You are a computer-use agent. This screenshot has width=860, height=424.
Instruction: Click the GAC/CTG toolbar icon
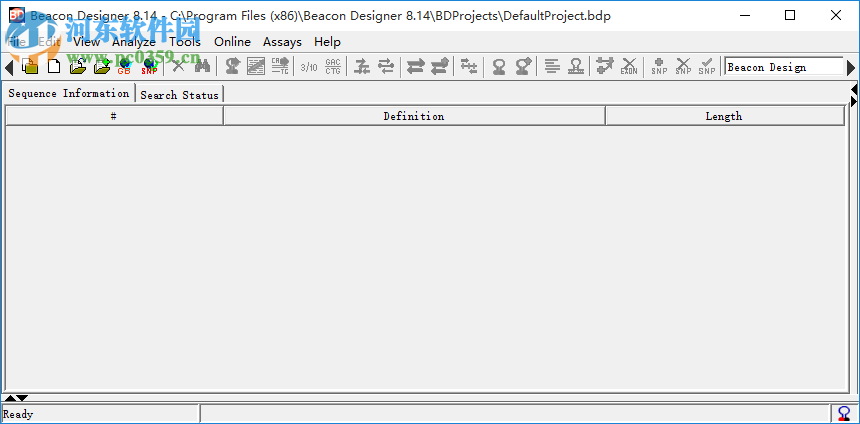[333, 66]
